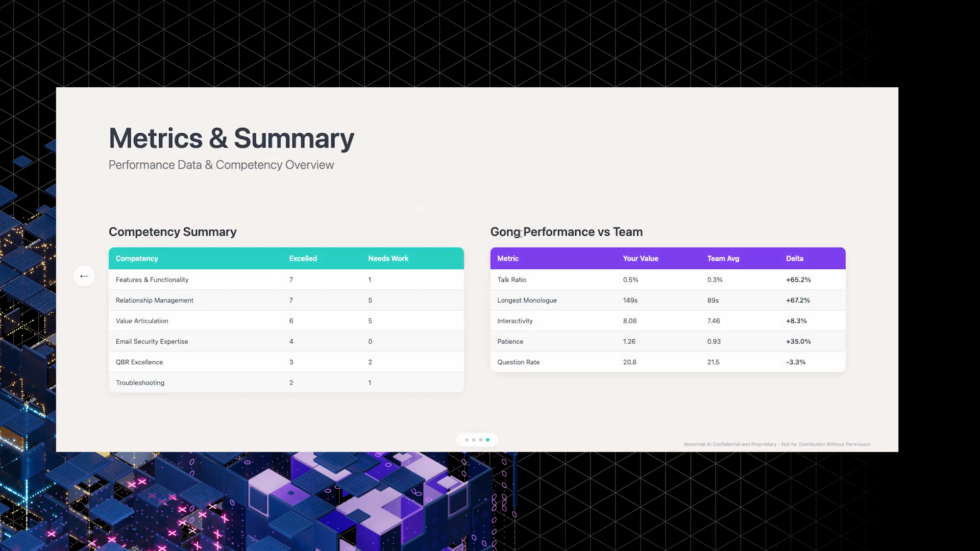980x551 pixels.
Task: Click Excelled value 3 for QBR Excellence
Action: (x=291, y=362)
